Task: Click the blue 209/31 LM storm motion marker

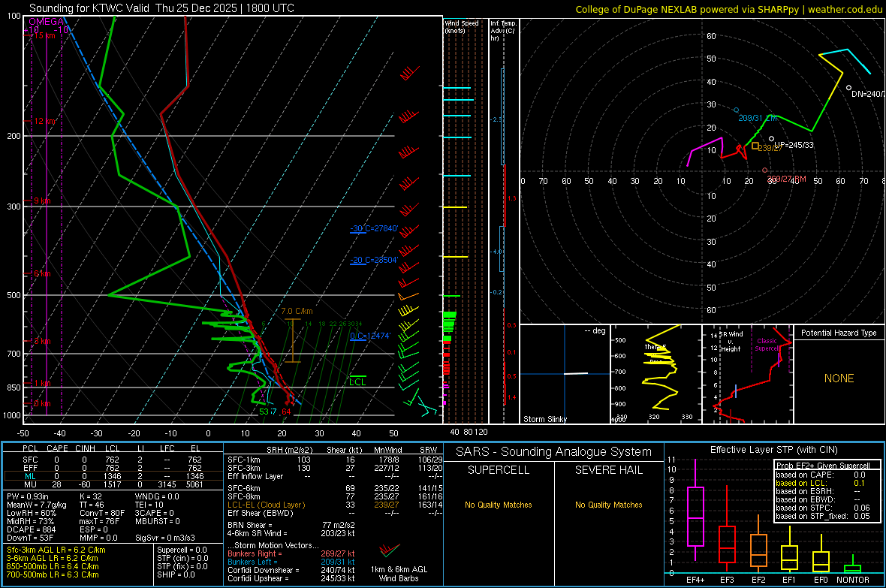Action: pos(737,110)
